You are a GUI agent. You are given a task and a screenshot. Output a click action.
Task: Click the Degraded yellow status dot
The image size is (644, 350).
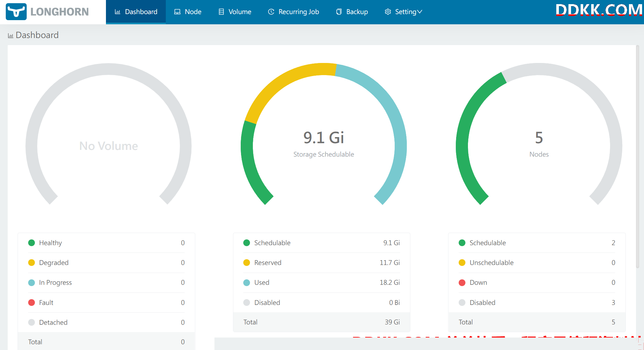(x=31, y=263)
